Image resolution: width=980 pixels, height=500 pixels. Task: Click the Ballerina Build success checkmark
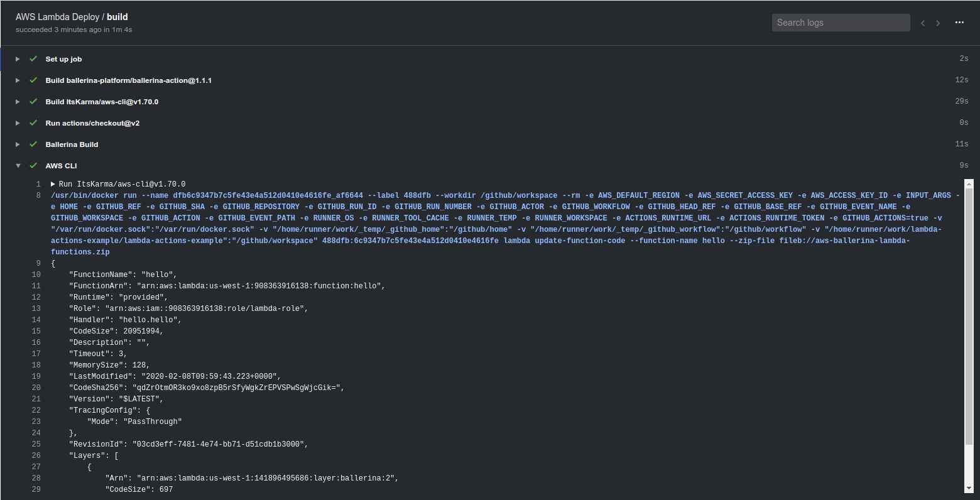[33, 144]
